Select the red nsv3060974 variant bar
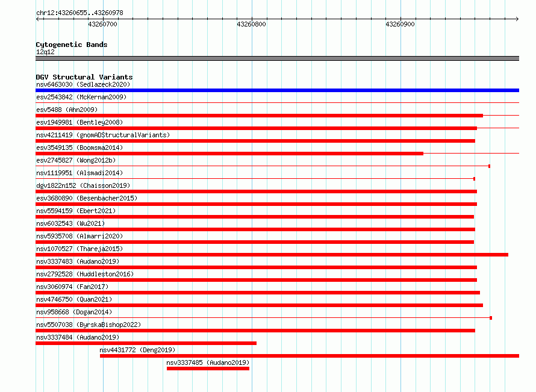536x392 pixels. click(258, 293)
